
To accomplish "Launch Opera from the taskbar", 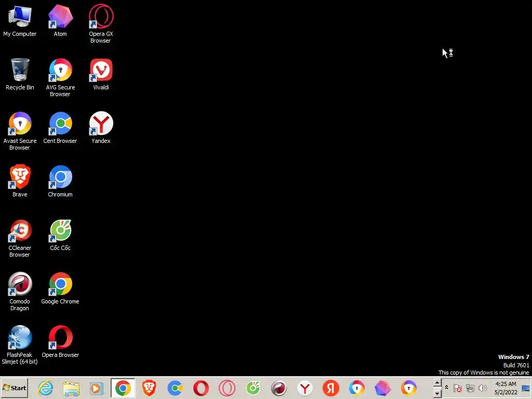I will click(x=201, y=388).
